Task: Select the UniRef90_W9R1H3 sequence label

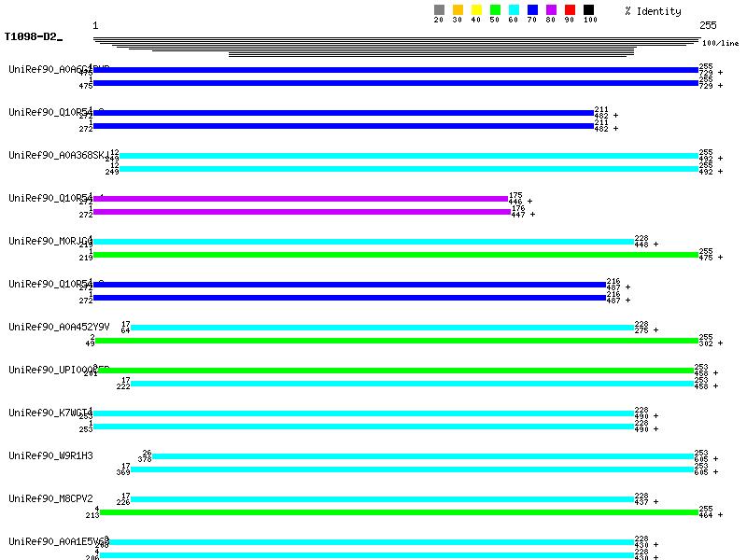Action: tap(51, 455)
